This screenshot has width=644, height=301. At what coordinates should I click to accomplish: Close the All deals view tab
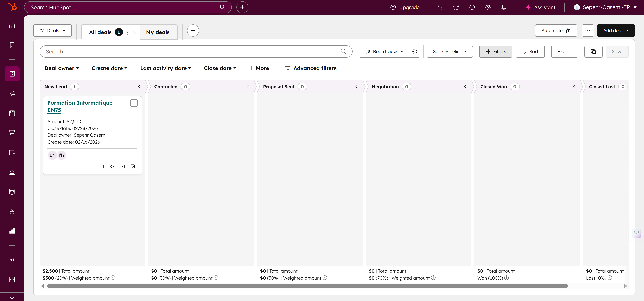pyautogui.click(x=134, y=32)
